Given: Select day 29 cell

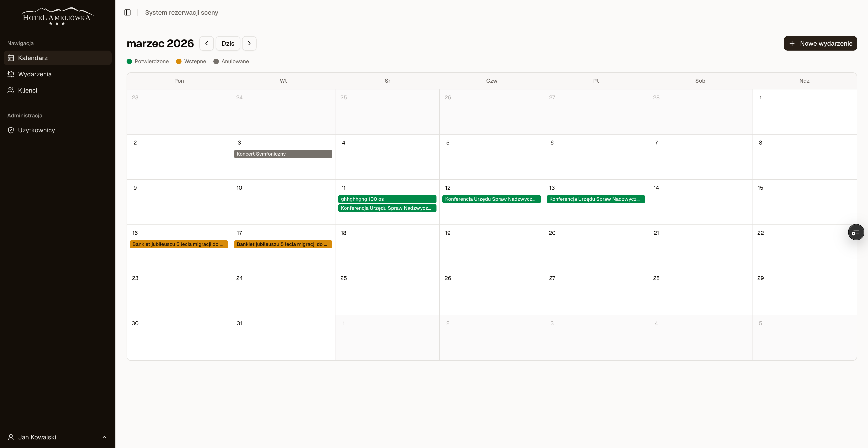Looking at the screenshot, I should coord(804,292).
